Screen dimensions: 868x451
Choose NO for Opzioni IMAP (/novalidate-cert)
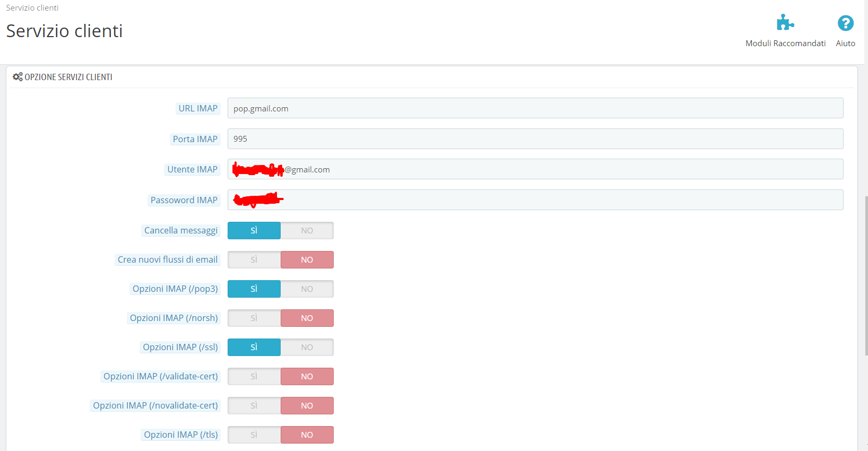tap(307, 405)
